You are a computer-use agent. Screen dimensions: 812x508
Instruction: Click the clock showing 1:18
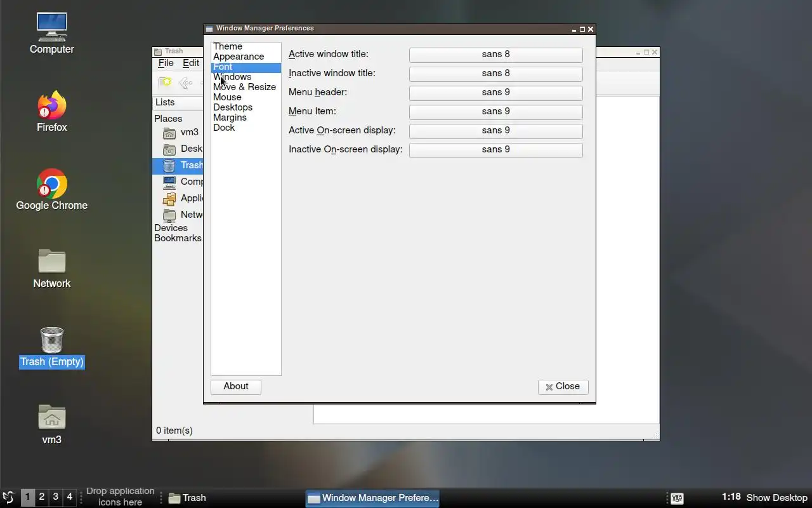[731, 497]
